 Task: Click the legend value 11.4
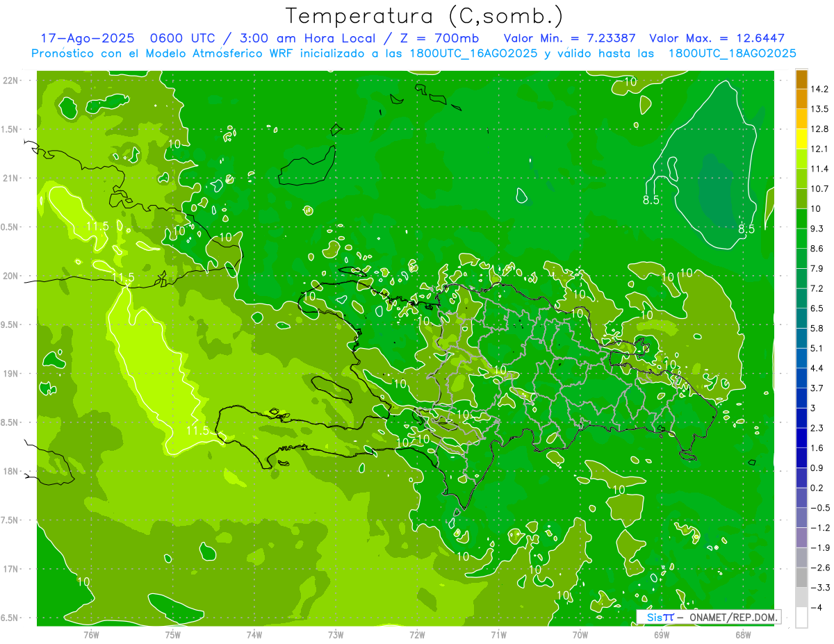pos(821,169)
